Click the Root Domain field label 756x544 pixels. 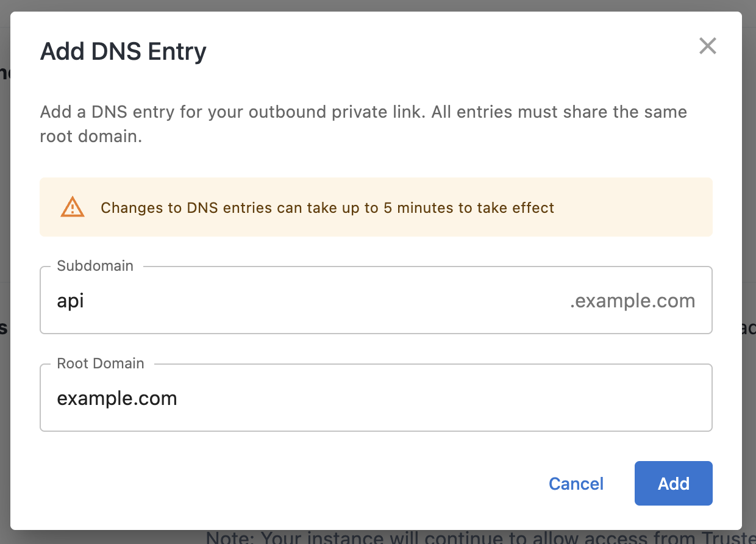[100, 363]
